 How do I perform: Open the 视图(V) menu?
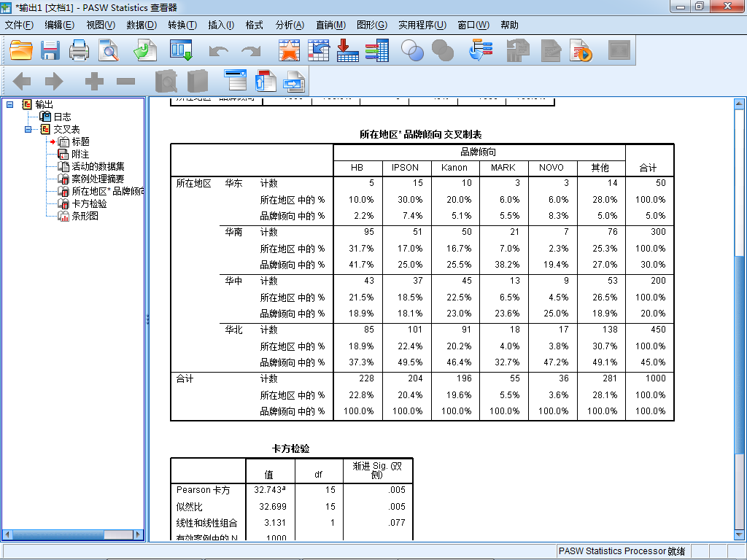click(101, 25)
